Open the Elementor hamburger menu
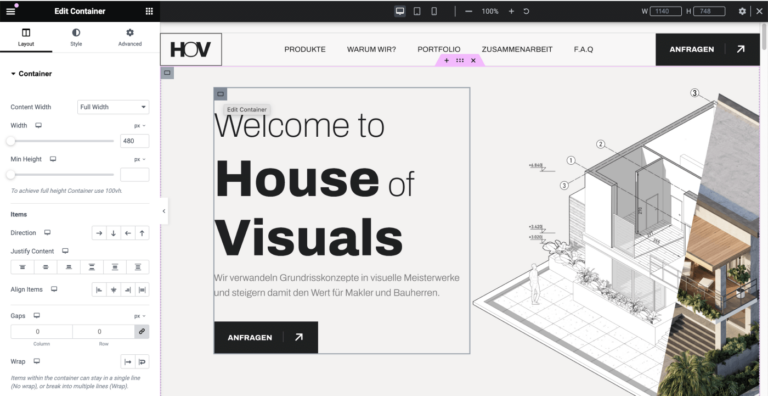Image resolution: width=768 pixels, height=396 pixels. pos(10,11)
